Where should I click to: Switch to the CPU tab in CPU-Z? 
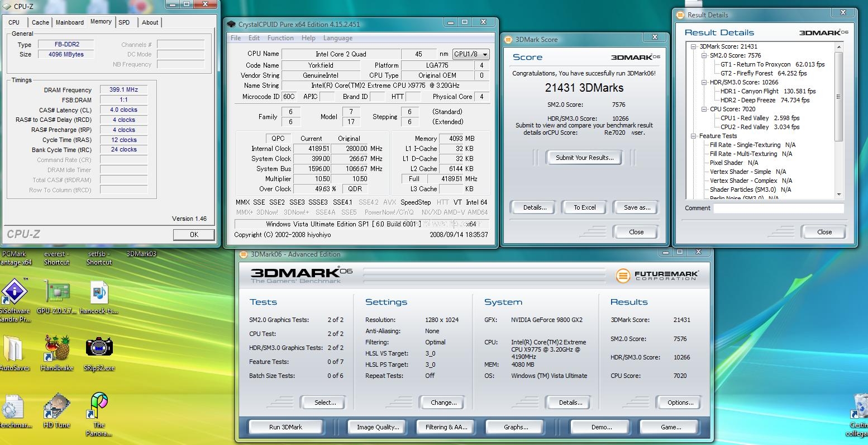14,22
